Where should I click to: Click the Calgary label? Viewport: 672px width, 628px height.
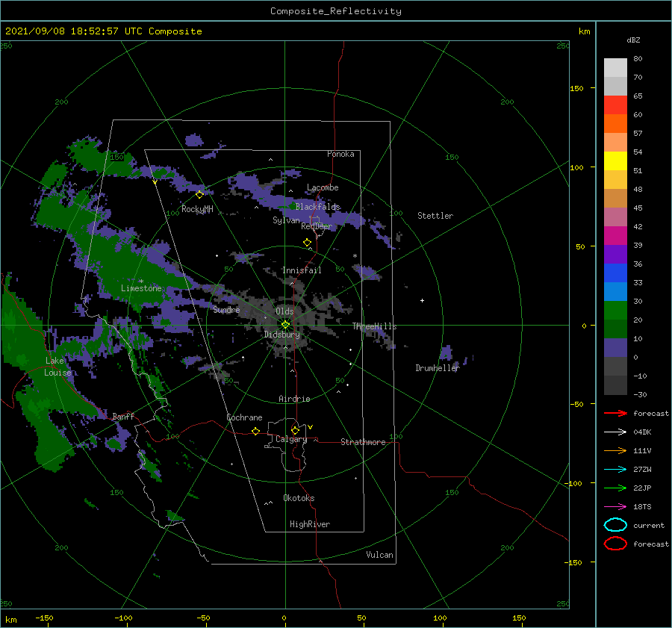tap(291, 439)
